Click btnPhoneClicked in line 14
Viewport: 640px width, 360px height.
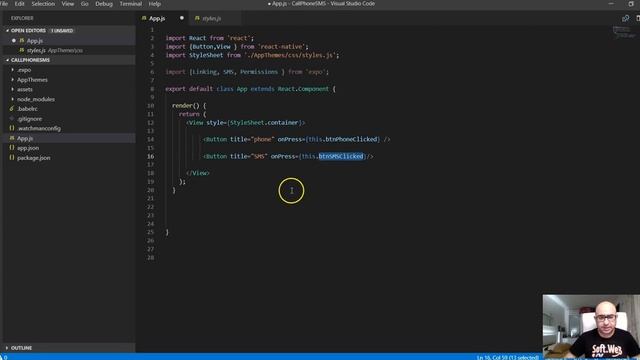pyautogui.click(x=351, y=139)
